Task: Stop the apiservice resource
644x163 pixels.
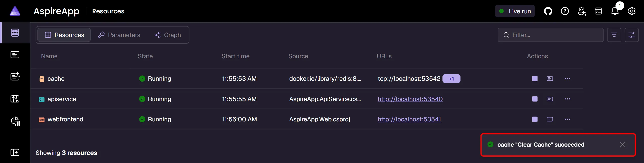Action: click(x=535, y=99)
